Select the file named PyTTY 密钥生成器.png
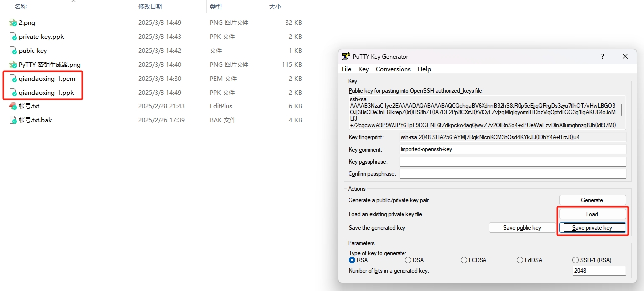 pyautogui.click(x=50, y=65)
